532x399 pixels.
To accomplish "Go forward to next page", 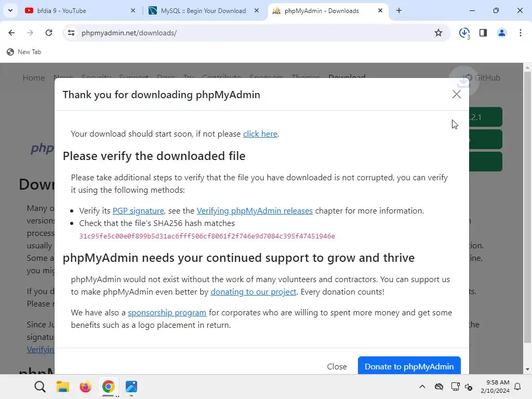I will [30, 33].
